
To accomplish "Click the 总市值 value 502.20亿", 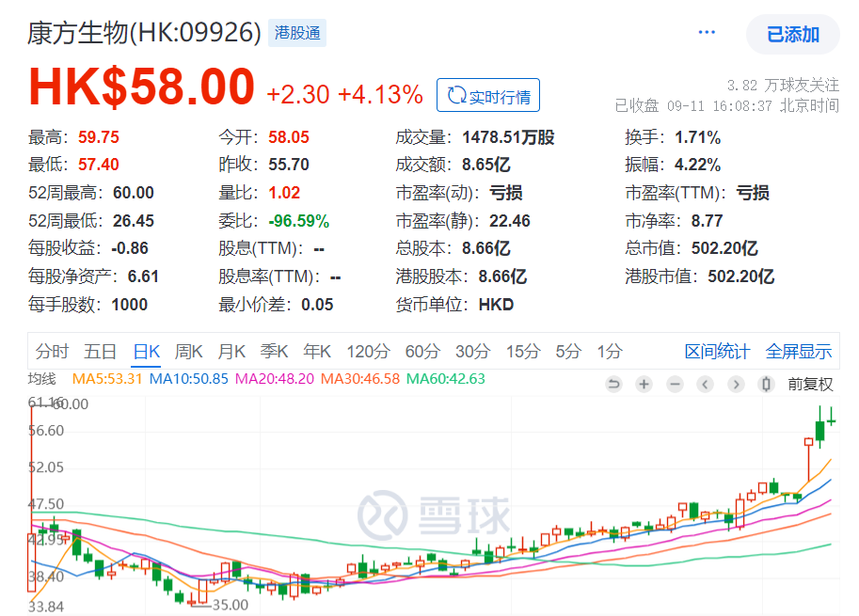I will click(x=724, y=248).
